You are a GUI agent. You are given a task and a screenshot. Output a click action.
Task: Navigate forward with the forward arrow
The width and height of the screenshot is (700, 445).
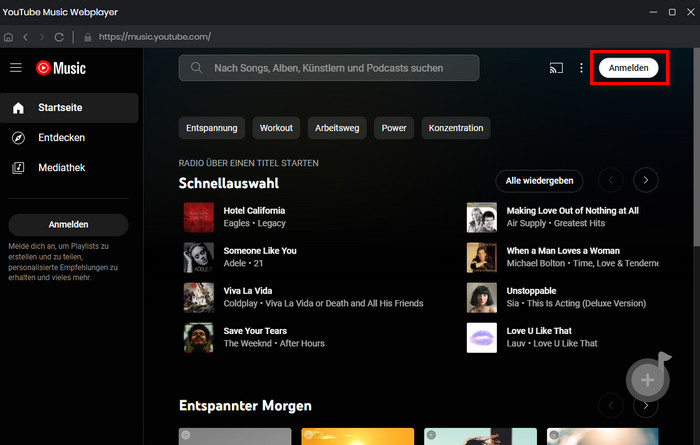[x=42, y=37]
